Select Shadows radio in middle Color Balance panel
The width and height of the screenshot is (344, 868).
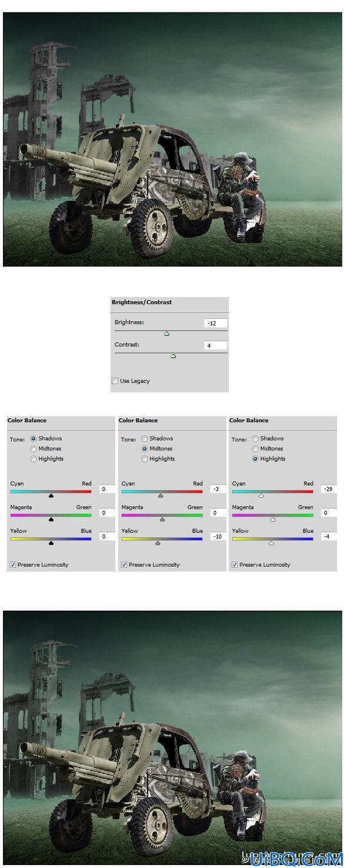pos(145,439)
